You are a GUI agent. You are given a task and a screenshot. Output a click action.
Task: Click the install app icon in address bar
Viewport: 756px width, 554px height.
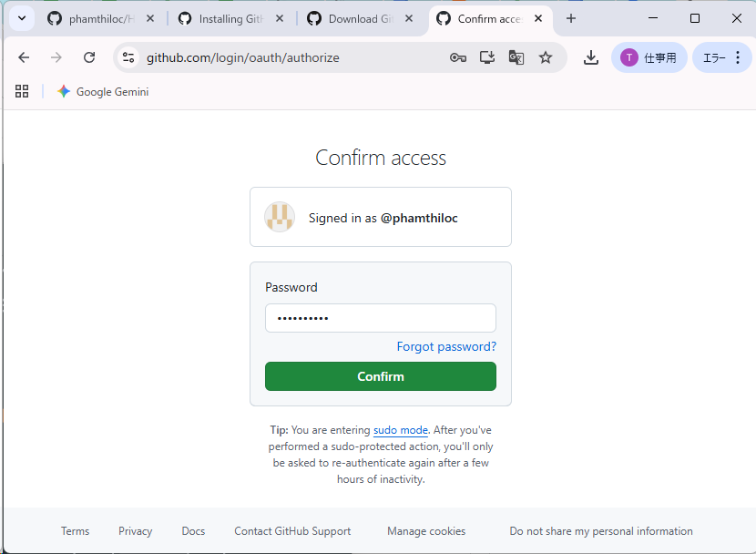487,57
